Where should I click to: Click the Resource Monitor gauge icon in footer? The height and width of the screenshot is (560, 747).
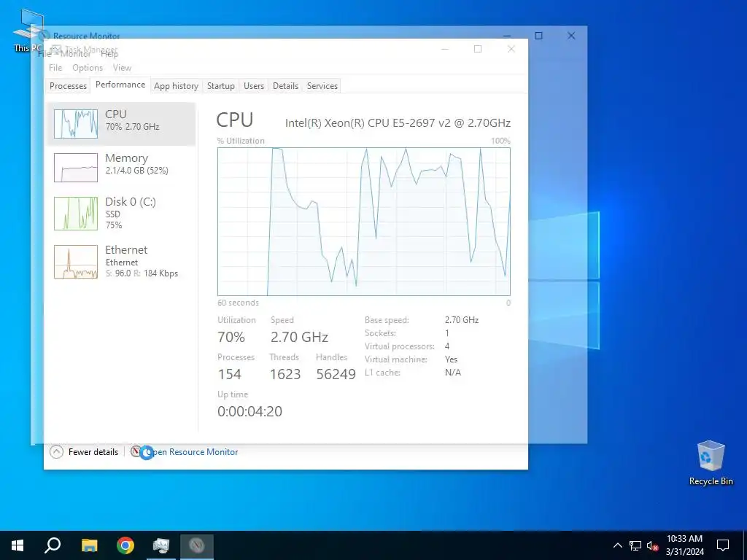point(136,451)
